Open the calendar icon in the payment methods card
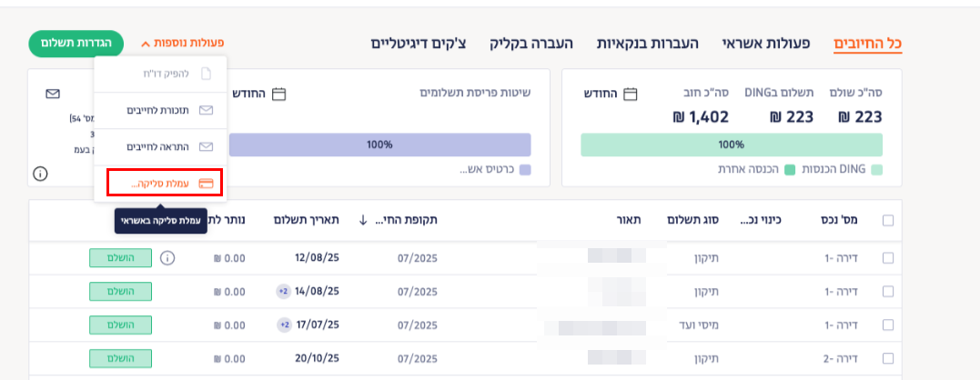Image resolution: width=980 pixels, height=380 pixels. [279, 94]
